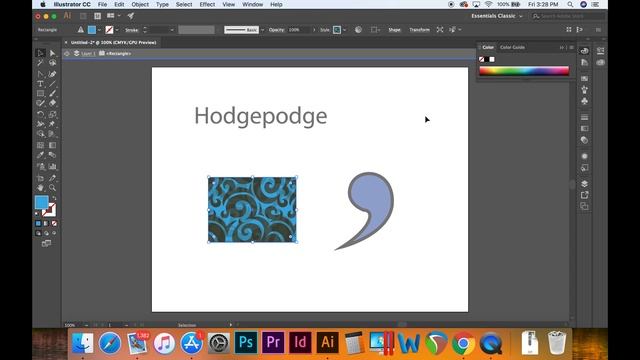Click the blue swirl-patterned rectangle

point(252,209)
